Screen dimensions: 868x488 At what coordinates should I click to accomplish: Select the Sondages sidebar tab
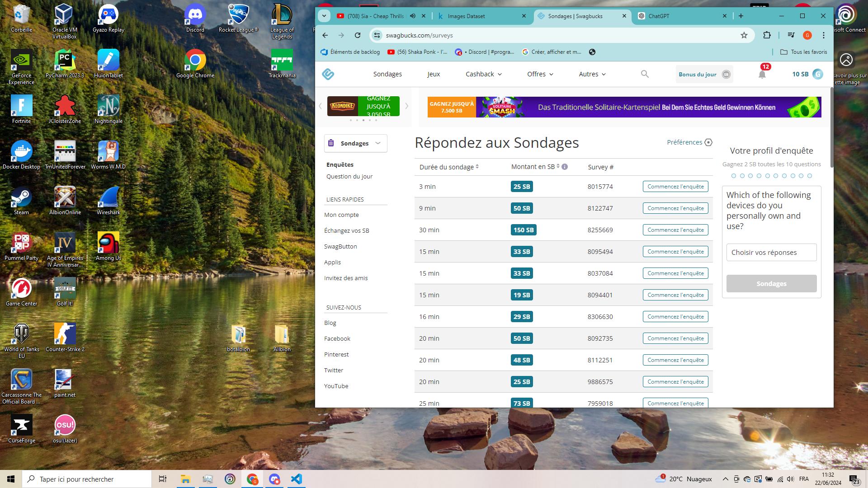point(355,143)
